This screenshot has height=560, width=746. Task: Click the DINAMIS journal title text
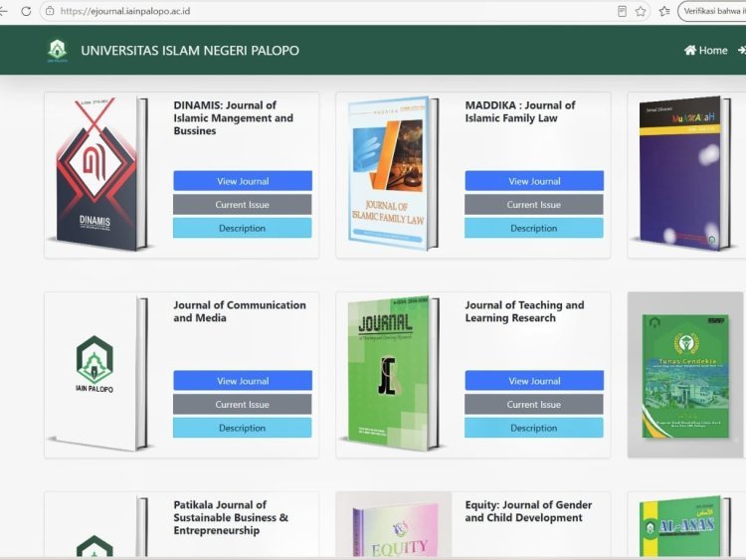point(233,118)
